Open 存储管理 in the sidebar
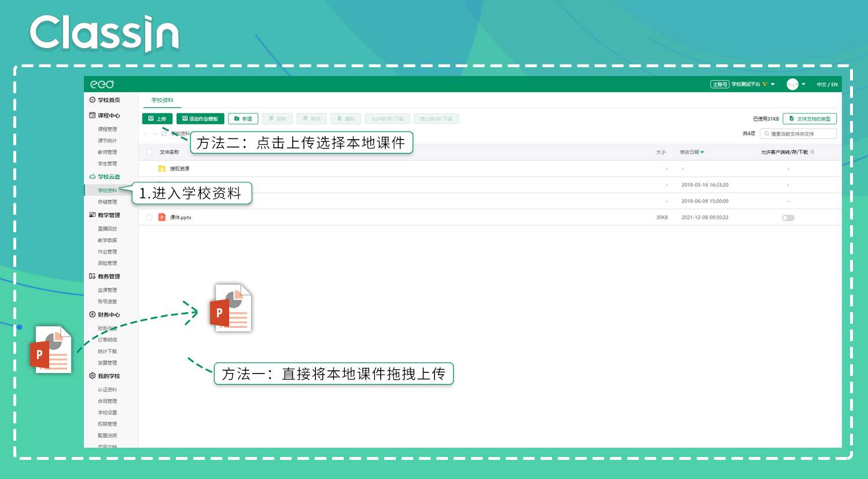The image size is (868, 479). pyautogui.click(x=108, y=202)
